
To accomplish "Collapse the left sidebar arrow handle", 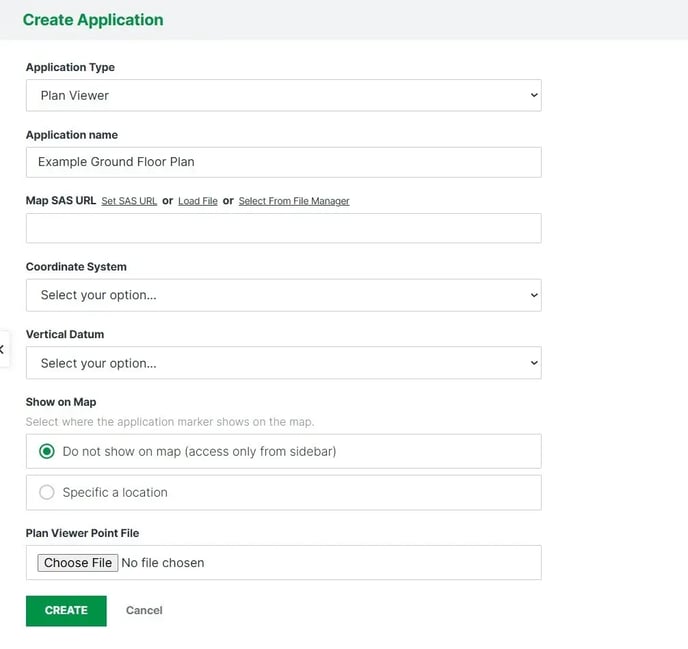I will (3, 349).
